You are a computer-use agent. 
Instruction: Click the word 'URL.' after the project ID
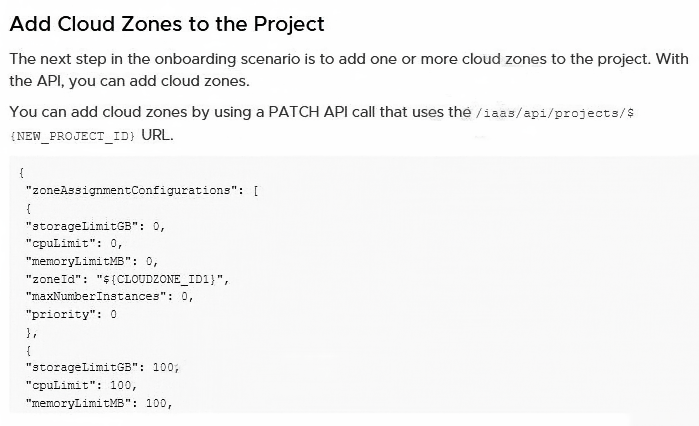click(x=157, y=135)
